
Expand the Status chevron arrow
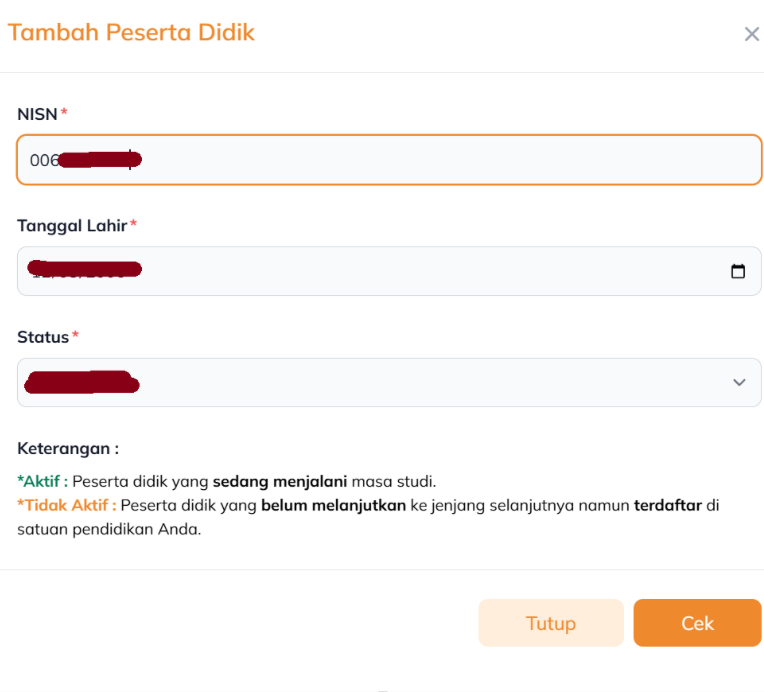coord(739,382)
